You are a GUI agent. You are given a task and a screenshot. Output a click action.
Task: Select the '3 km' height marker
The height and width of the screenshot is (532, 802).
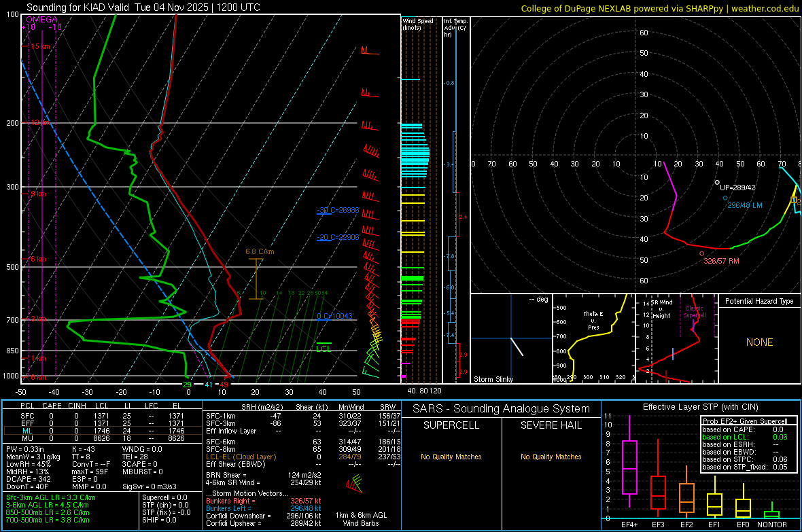click(x=38, y=319)
